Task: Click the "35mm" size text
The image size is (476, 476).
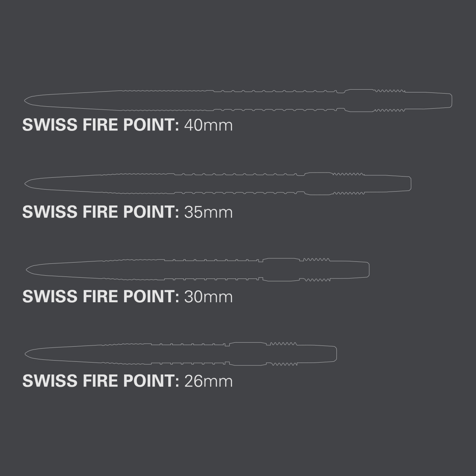Action: tap(208, 212)
